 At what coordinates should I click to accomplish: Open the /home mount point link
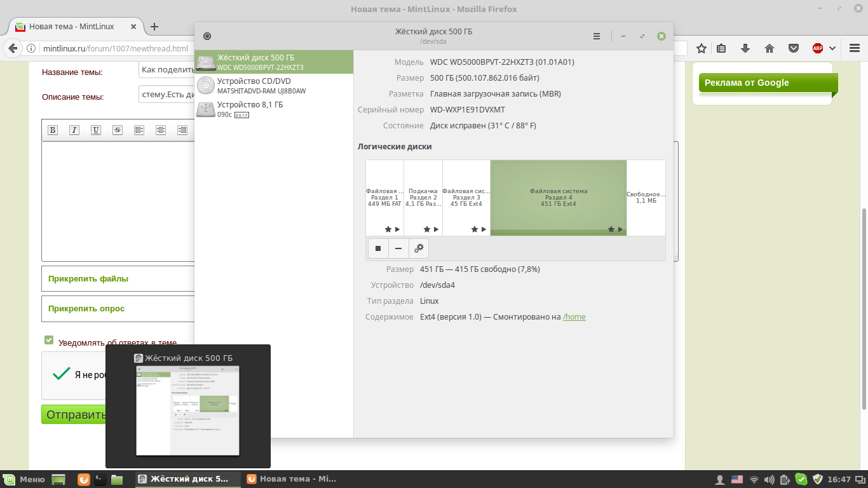(x=574, y=316)
